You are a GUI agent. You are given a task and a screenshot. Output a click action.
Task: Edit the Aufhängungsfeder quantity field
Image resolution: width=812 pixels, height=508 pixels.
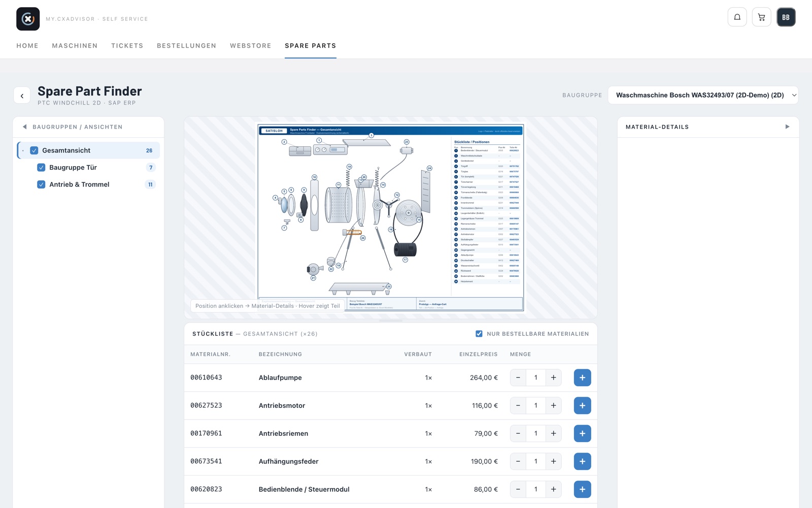pos(535,461)
